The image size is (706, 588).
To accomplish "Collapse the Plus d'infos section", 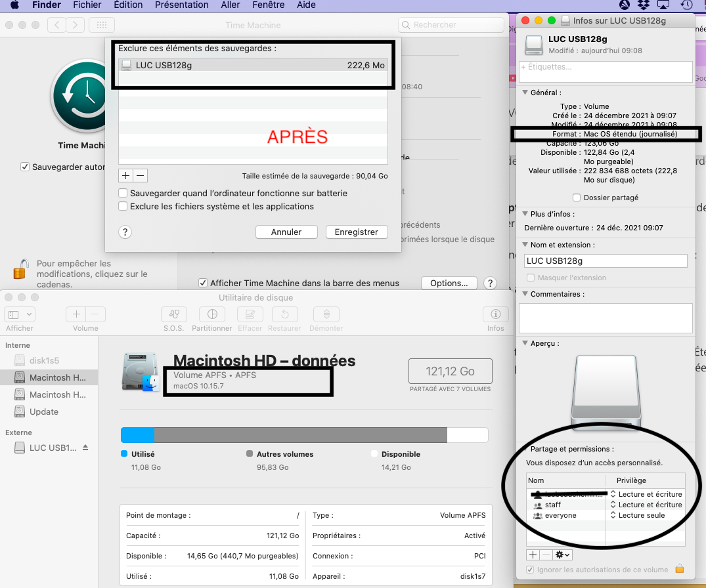I will tap(525, 214).
